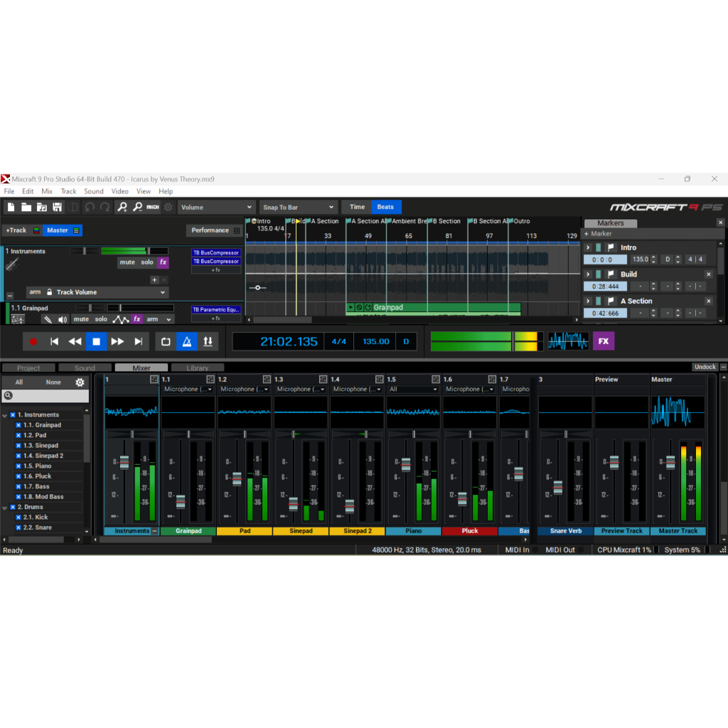Open the Help menu
The height and width of the screenshot is (728, 728).
pos(166,191)
